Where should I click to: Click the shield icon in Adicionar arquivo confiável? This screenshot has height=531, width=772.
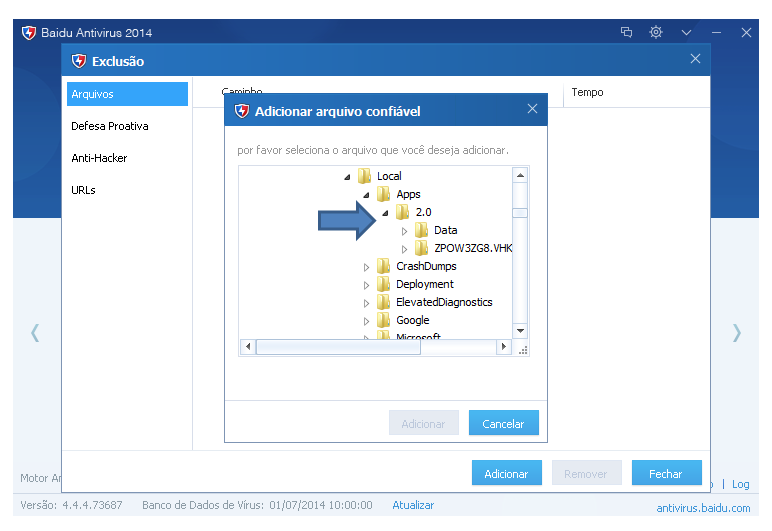(242, 111)
